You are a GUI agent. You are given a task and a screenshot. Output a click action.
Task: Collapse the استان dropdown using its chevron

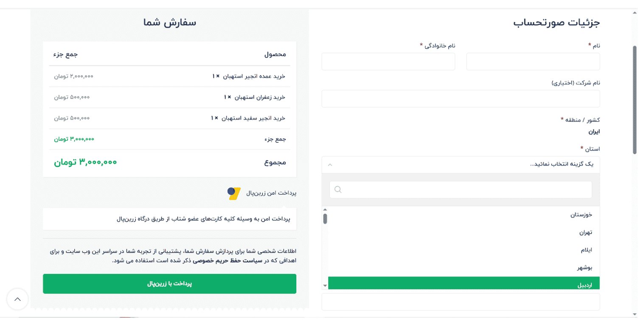click(329, 164)
